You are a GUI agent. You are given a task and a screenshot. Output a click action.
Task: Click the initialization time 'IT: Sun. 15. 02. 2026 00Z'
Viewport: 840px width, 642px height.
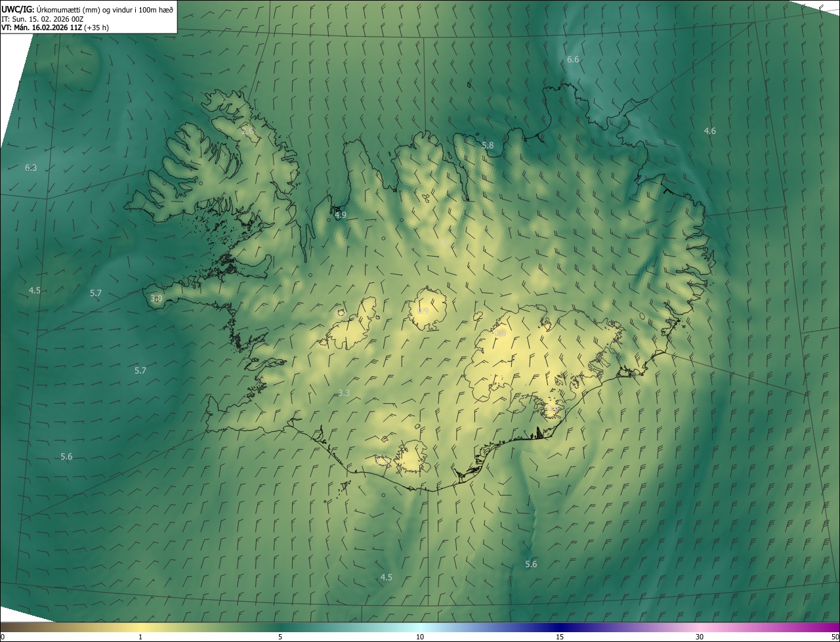click(x=42, y=19)
